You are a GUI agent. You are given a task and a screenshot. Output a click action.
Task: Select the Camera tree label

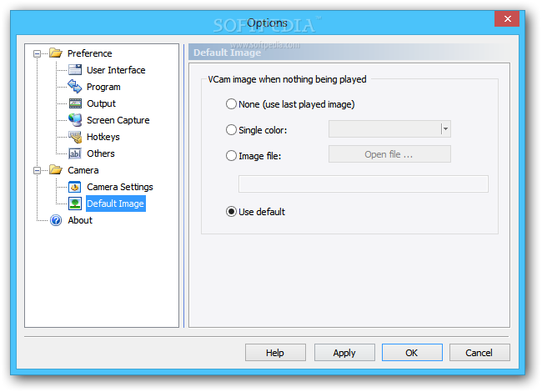pyautogui.click(x=83, y=170)
